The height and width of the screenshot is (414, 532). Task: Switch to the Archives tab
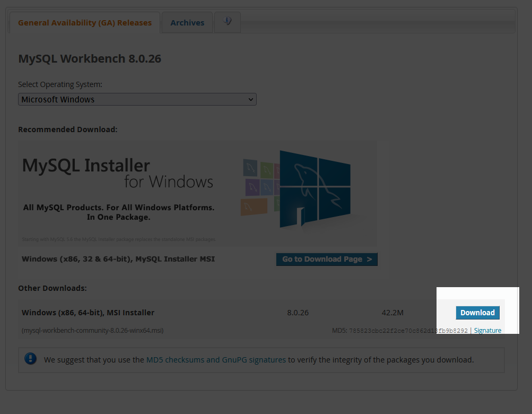click(187, 22)
